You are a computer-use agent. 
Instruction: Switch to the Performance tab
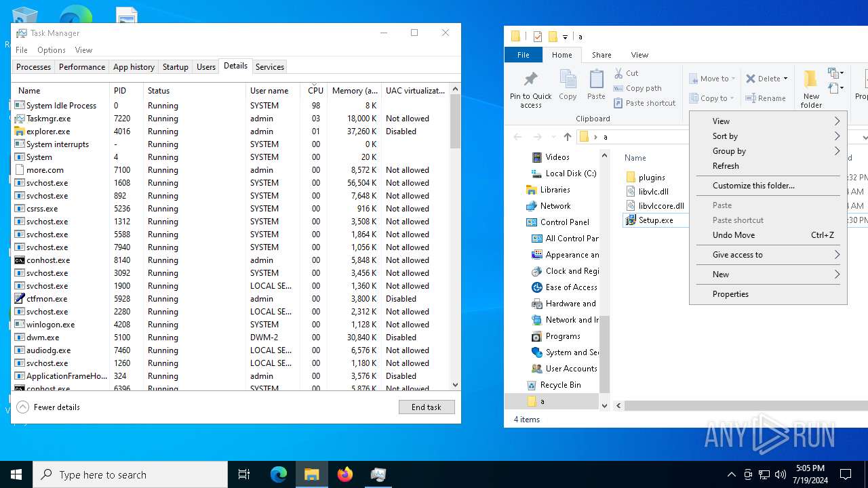(82, 67)
